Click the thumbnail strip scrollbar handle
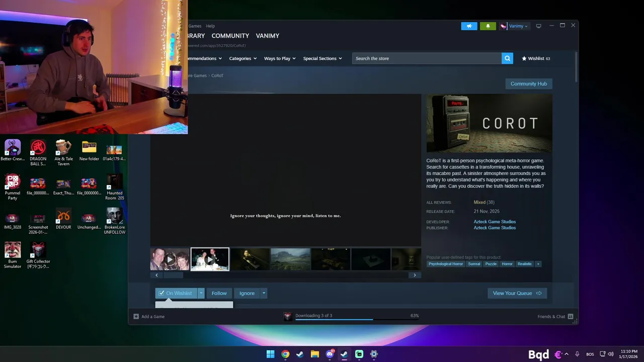Image resolution: width=644 pixels, height=362 pixels. (174, 275)
